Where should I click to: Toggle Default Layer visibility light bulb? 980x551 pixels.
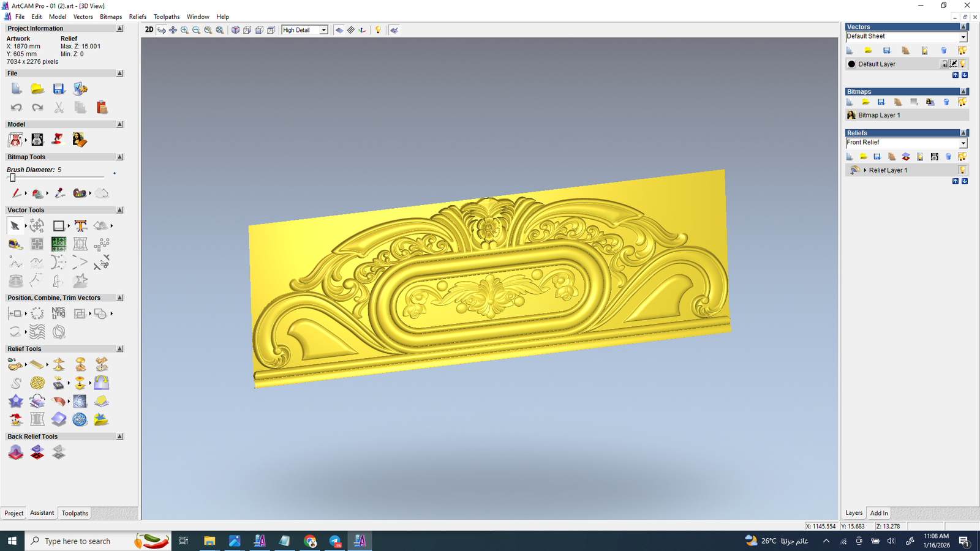click(x=963, y=64)
